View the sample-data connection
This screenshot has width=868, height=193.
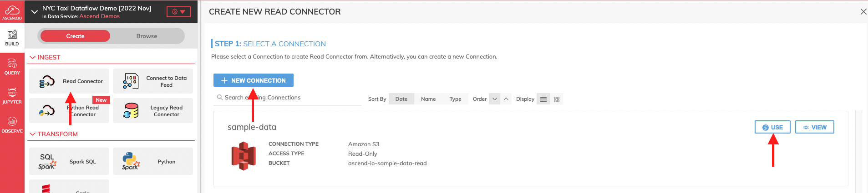click(815, 127)
